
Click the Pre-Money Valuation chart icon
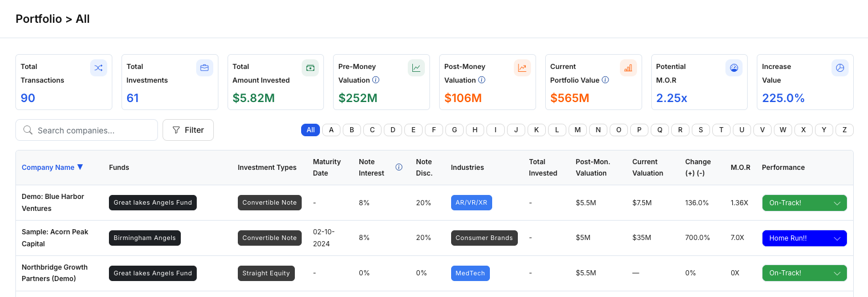pos(416,68)
